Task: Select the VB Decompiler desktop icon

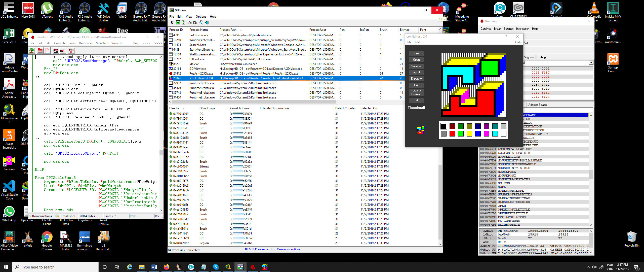Action: click(103, 241)
